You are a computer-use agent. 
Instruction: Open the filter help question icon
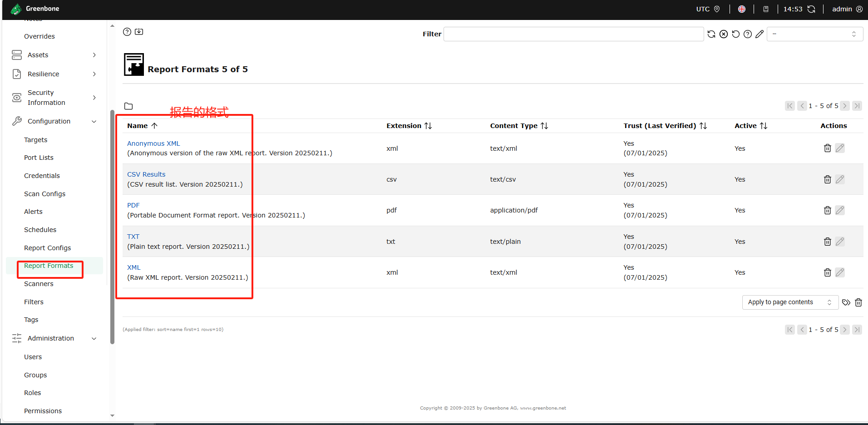pos(748,34)
